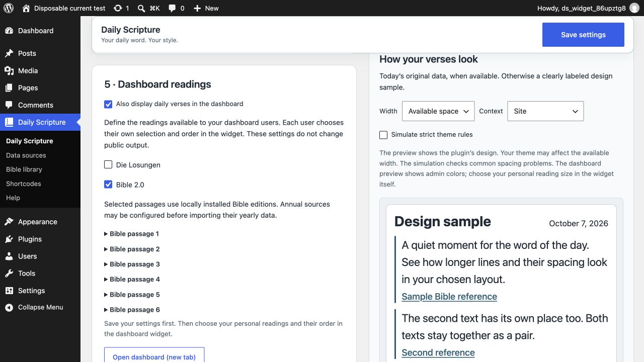Screen dimensions: 644x362
Task: Click the Pages icon in sidebar
Action: click(9, 87)
